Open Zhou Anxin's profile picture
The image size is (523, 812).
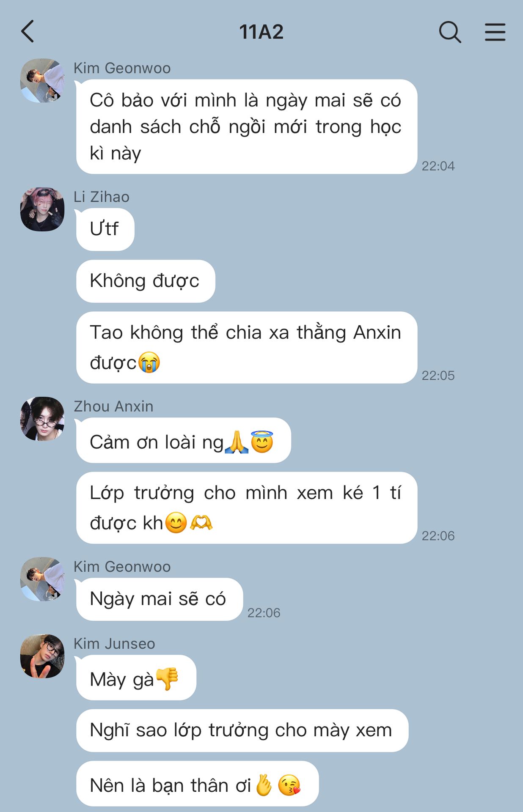coord(42,419)
